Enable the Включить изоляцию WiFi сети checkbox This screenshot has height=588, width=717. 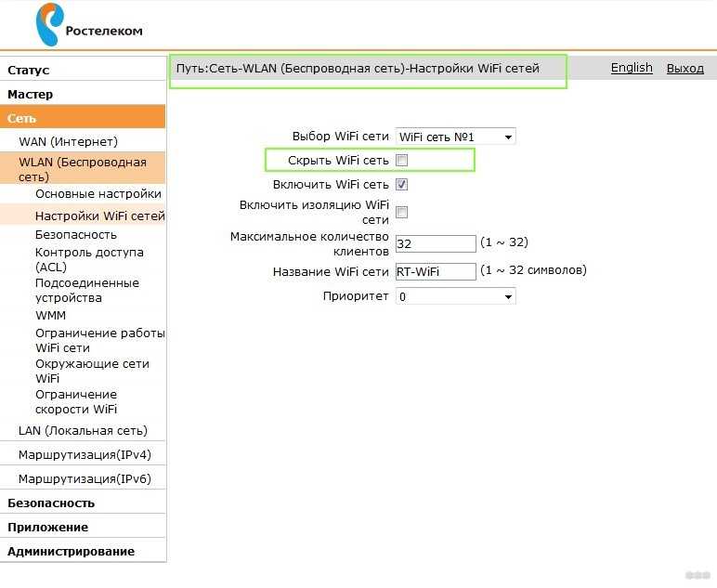click(x=401, y=212)
